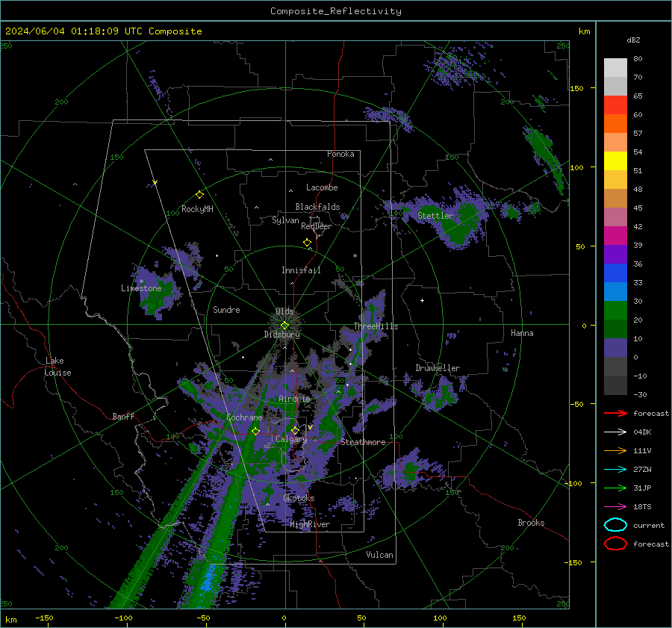Click the 150 value on right km axis
Image resolution: width=672 pixels, height=628 pixels.
(576, 88)
